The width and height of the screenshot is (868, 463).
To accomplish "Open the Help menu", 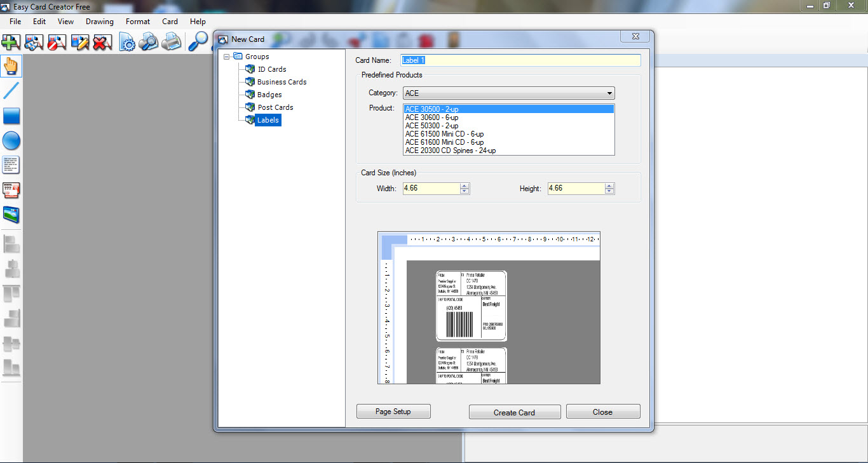I will click(198, 21).
